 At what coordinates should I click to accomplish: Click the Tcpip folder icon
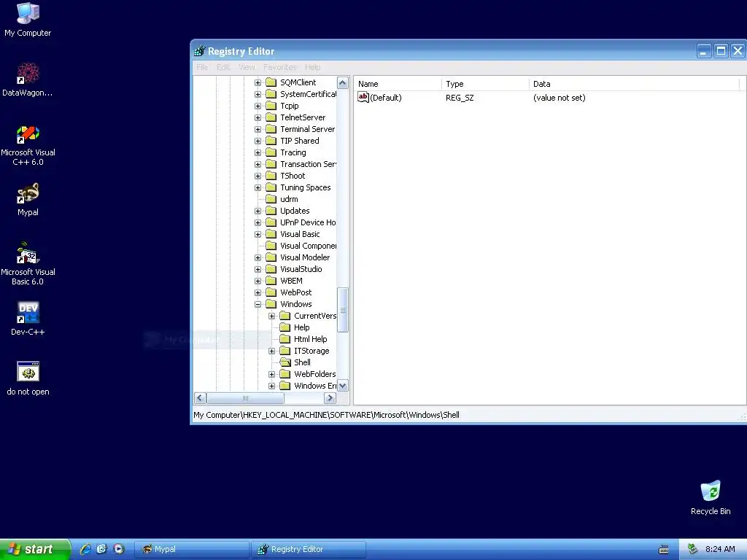coord(271,106)
